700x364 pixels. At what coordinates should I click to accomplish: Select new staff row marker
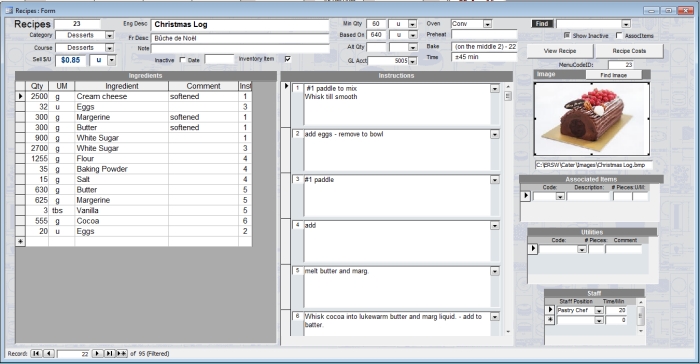550,320
